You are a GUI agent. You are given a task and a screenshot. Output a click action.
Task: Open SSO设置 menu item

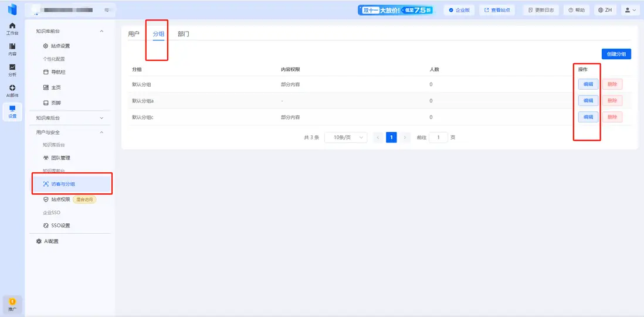[x=57, y=226]
